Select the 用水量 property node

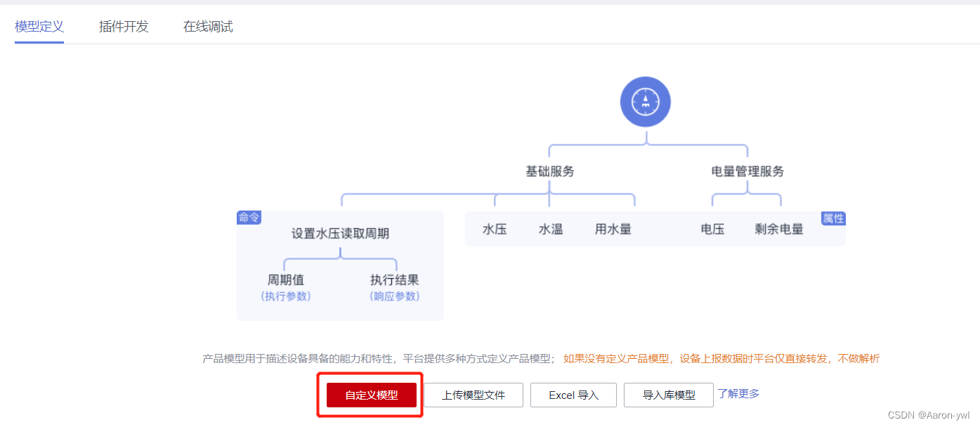tap(612, 228)
